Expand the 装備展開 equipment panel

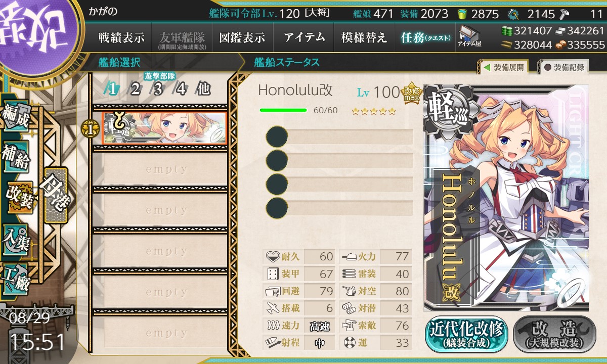click(503, 67)
